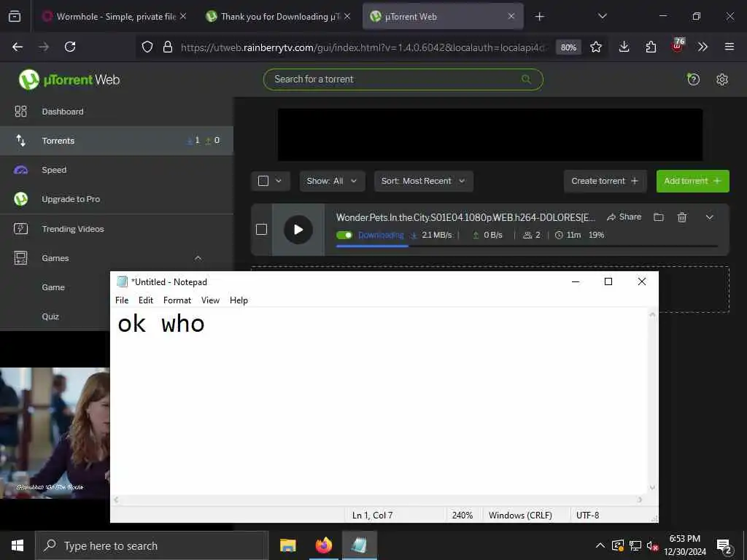
Task: Open the µTorrent help icon
Action: point(693,79)
